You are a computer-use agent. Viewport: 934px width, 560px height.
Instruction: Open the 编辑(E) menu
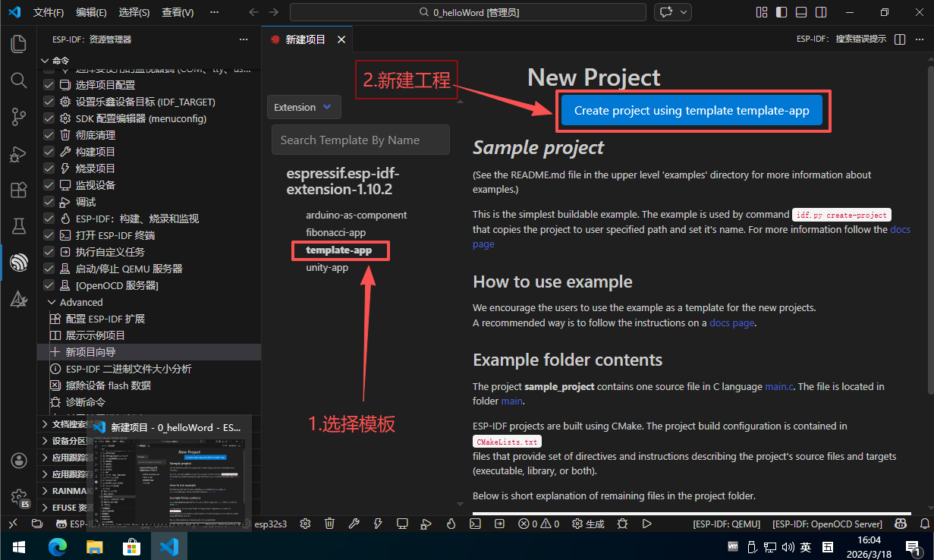coord(92,12)
